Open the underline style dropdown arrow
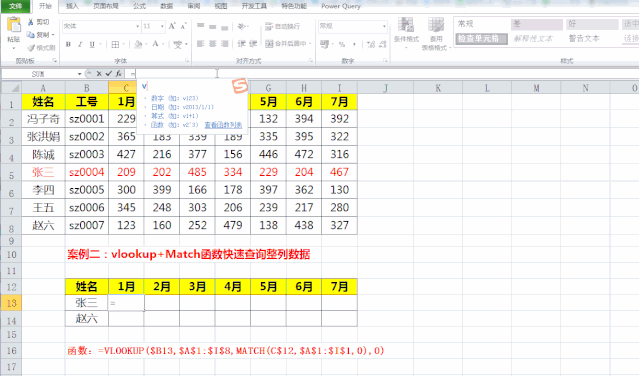 pos(100,44)
